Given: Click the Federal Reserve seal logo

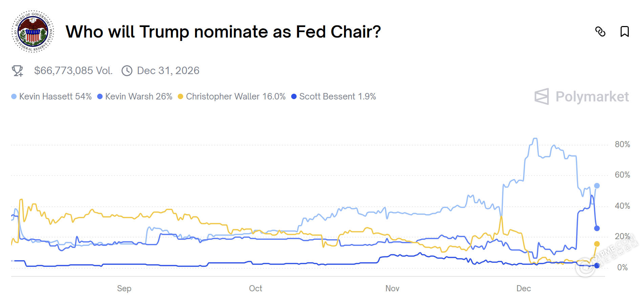Looking at the screenshot, I should [33, 32].
